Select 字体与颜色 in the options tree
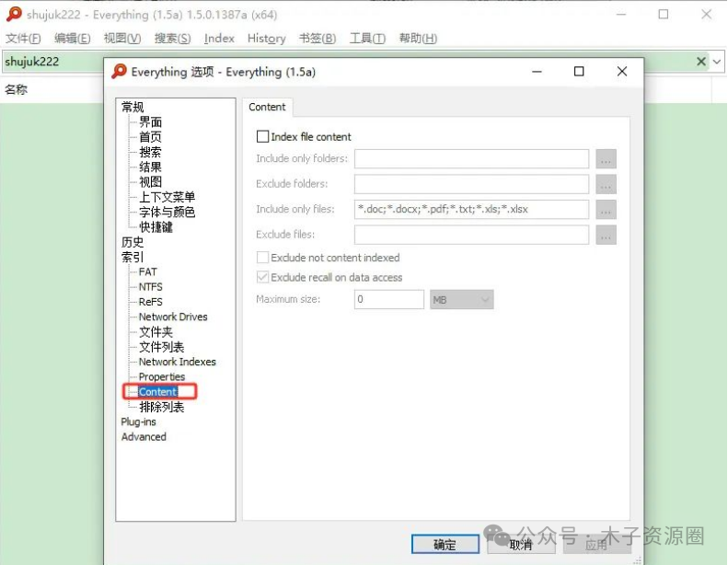This screenshot has width=728, height=565. pos(168,212)
